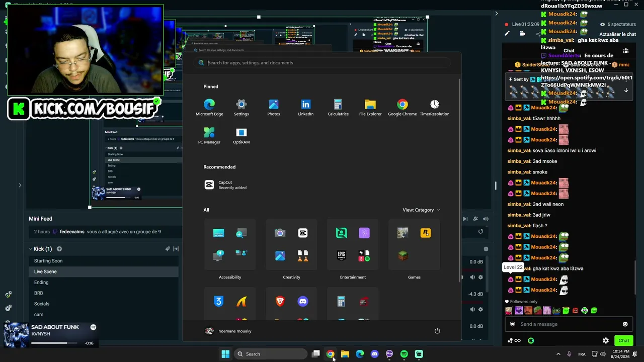Viewport: 644px width, 362px height.
Task: Open the chat emoji picker
Action: [625, 324]
